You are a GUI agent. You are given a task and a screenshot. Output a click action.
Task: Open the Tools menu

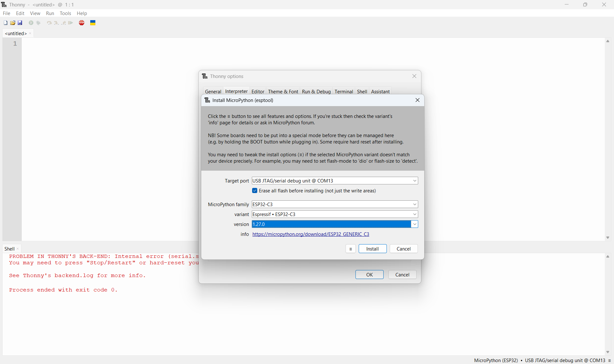[x=65, y=13]
